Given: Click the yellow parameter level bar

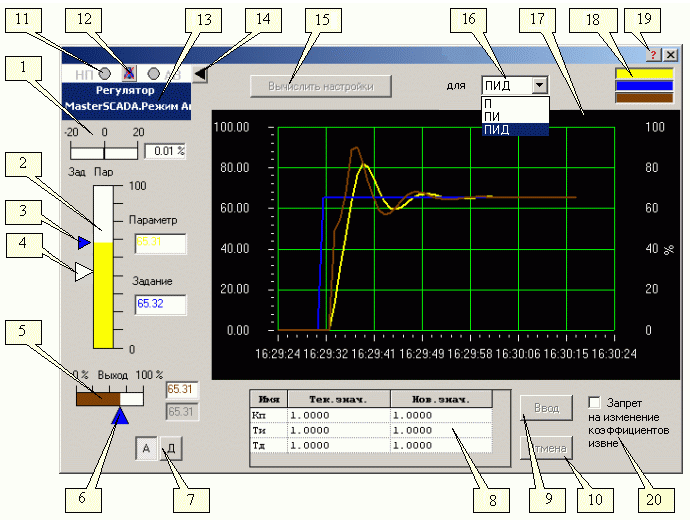Looking at the screenshot, I should tap(103, 296).
